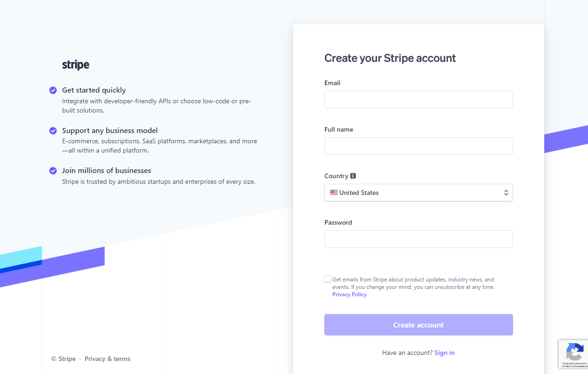Viewport: 588px width, 374px height.
Task: Click the reCAPTCHA badge icon
Action: (x=575, y=352)
